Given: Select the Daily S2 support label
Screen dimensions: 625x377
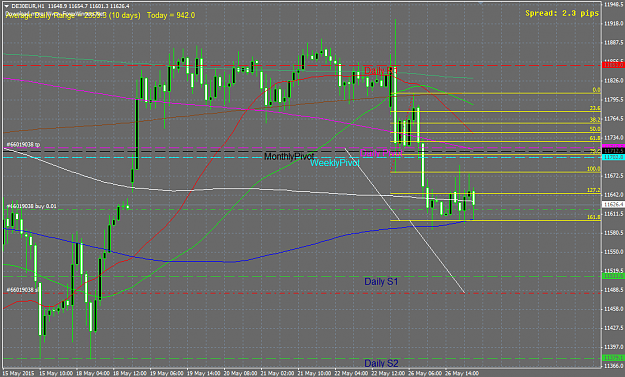Looking at the screenshot, I should point(381,363).
